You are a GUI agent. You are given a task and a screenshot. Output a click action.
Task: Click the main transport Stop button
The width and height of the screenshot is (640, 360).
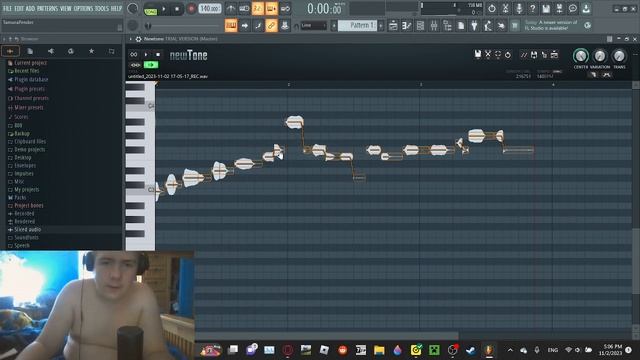click(x=177, y=9)
